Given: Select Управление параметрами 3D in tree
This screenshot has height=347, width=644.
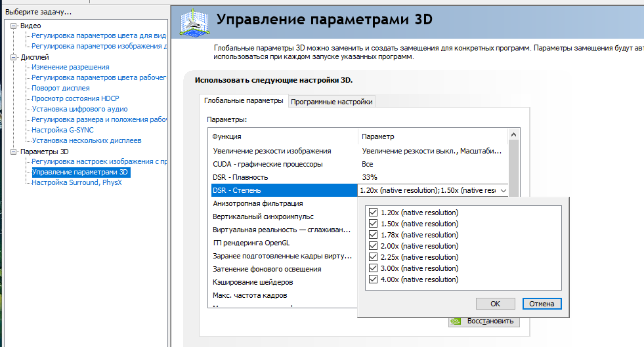Looking at the screenshot, I should (81, 172).
